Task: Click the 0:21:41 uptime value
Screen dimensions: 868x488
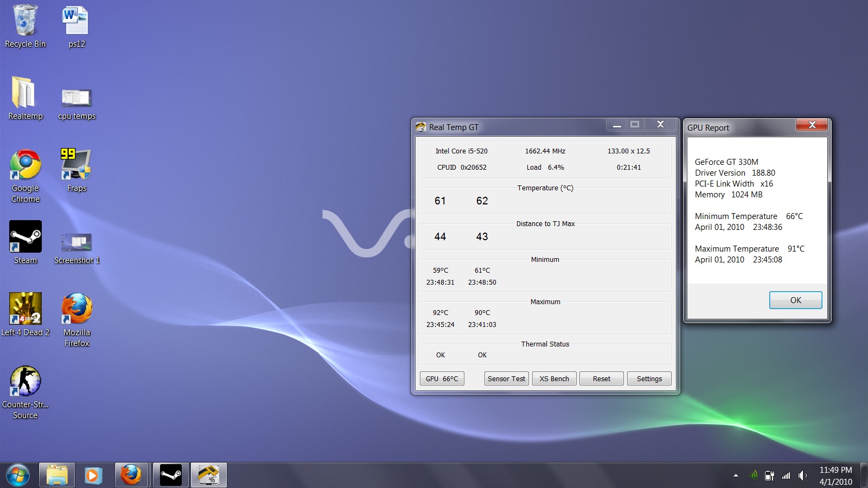Action: 628,167
